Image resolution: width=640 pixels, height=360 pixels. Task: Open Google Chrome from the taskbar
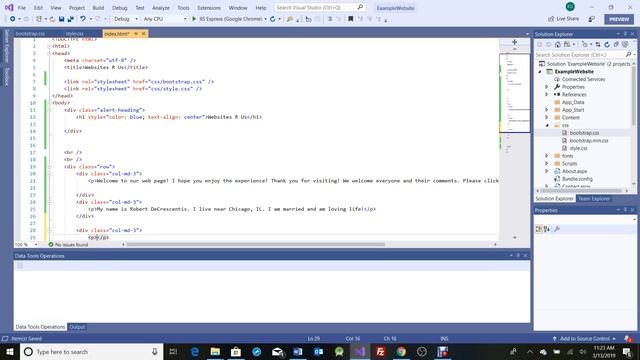coord(401,351)
